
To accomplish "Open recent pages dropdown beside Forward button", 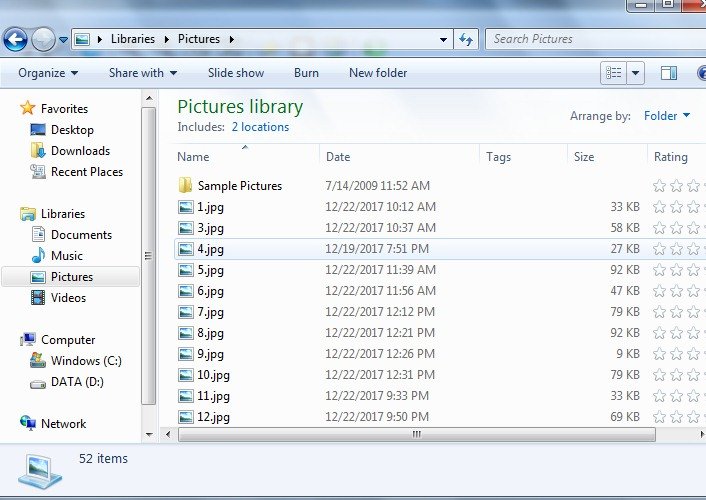I will pos(63,40).
